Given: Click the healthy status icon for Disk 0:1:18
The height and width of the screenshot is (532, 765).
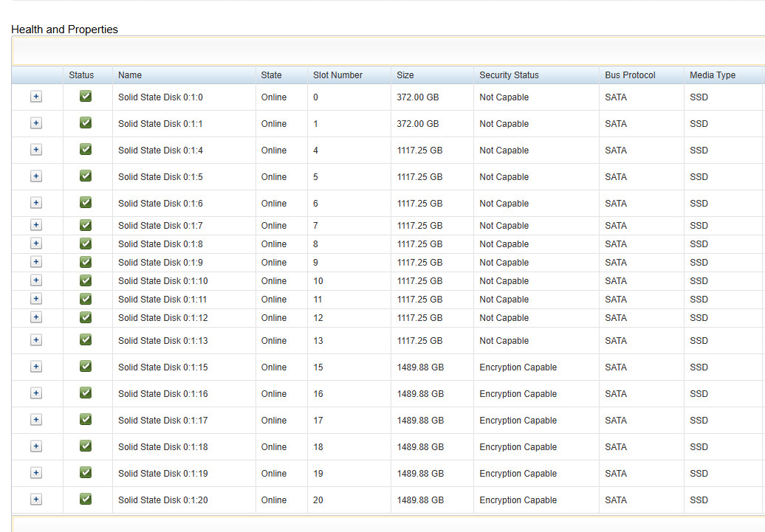Looking at the screenshot, I should point(86,445).
